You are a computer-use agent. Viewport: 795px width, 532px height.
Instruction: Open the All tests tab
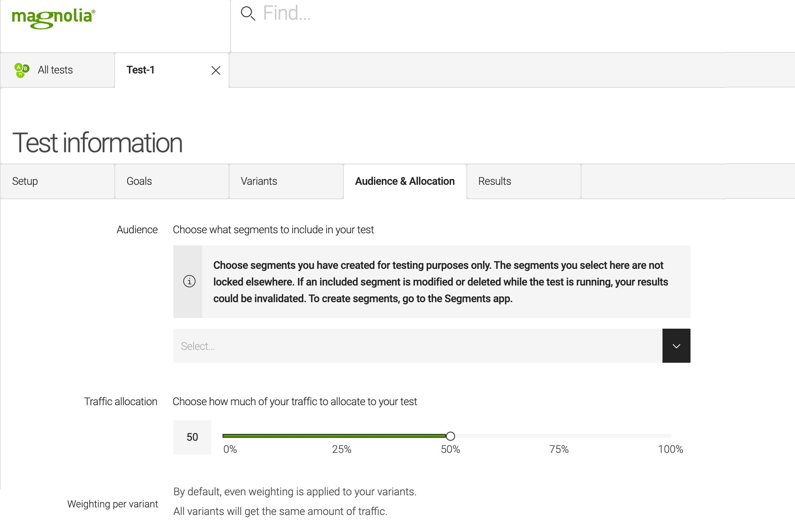(x=55, y=70)
